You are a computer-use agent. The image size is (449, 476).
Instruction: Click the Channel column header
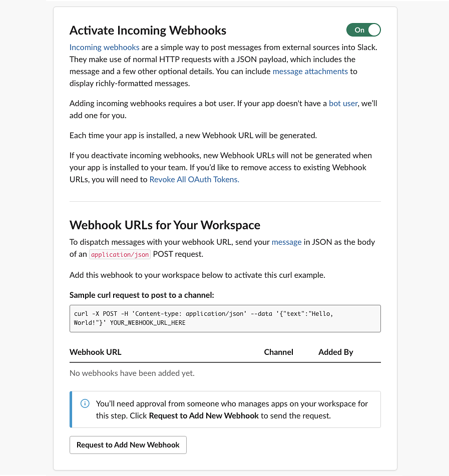click(278, 352)
